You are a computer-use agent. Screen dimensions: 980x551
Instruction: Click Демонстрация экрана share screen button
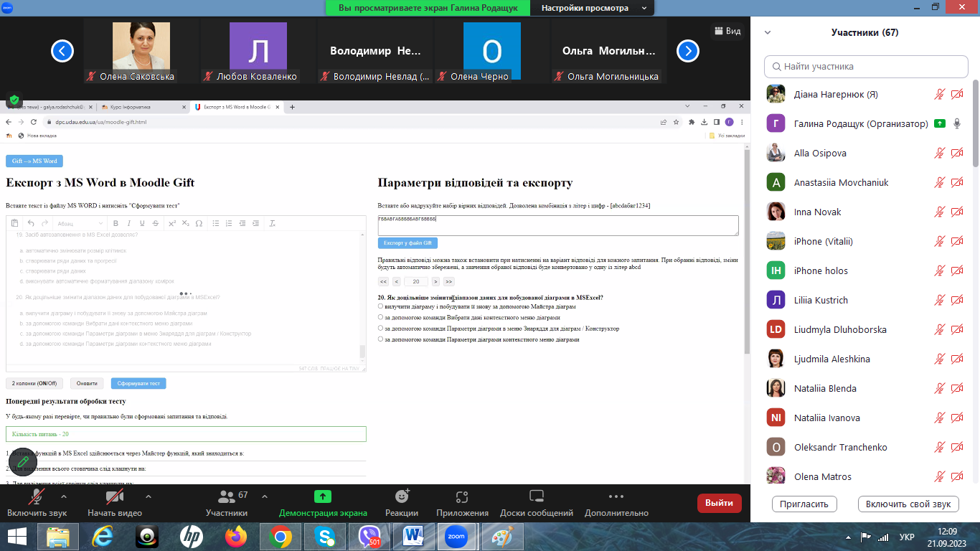point(323,504)
